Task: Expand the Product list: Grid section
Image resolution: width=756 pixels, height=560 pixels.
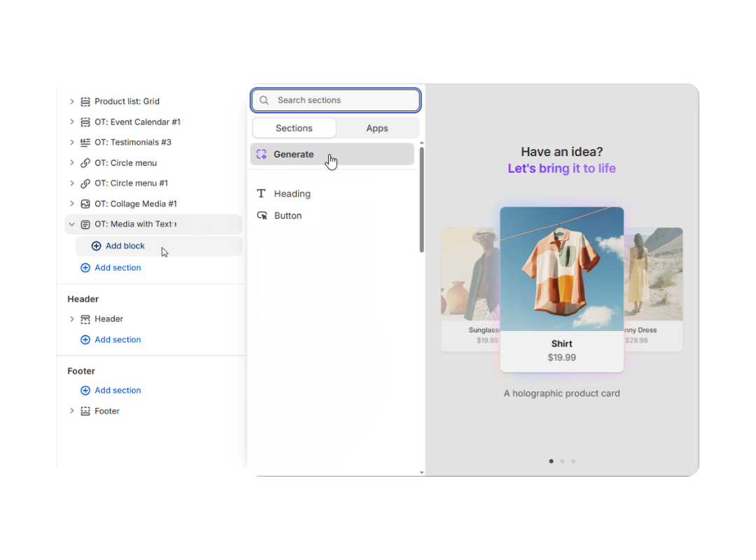Action: (72, 101)
